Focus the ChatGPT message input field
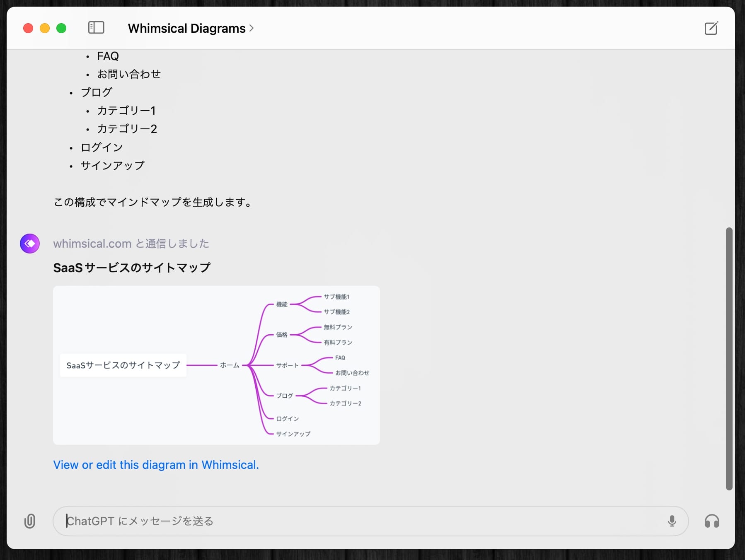This screenshot has height=560, width=745. tap(360, 521)
